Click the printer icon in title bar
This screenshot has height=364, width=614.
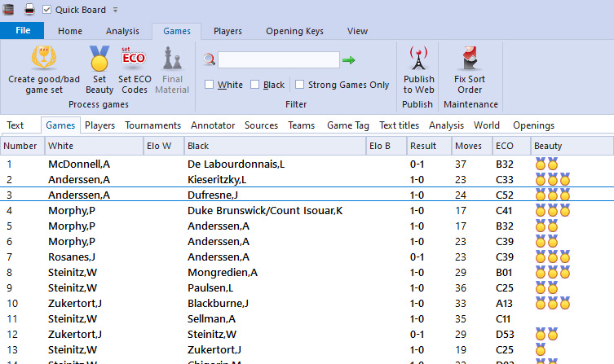[x=29, y=10]
